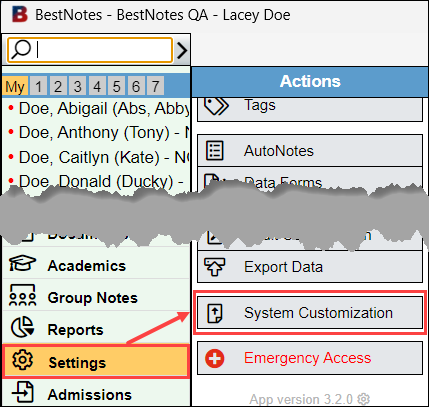
Task: Click the gear icon beside App version
Action: (363, 399)
